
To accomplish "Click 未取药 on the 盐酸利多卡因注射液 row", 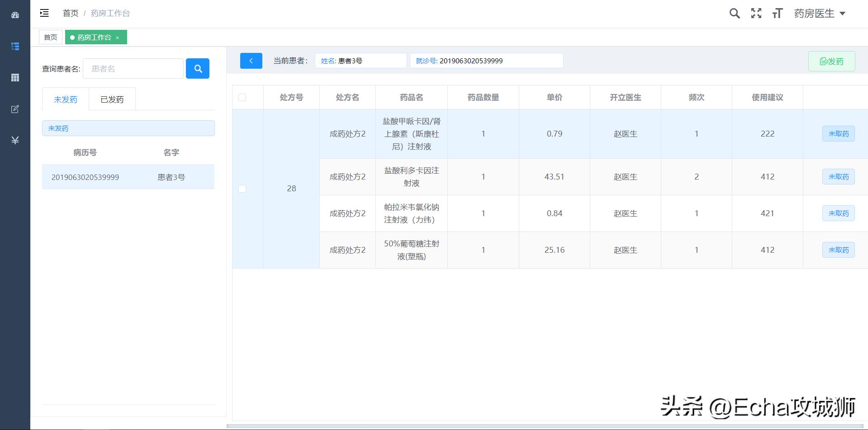I will (838, 177).
